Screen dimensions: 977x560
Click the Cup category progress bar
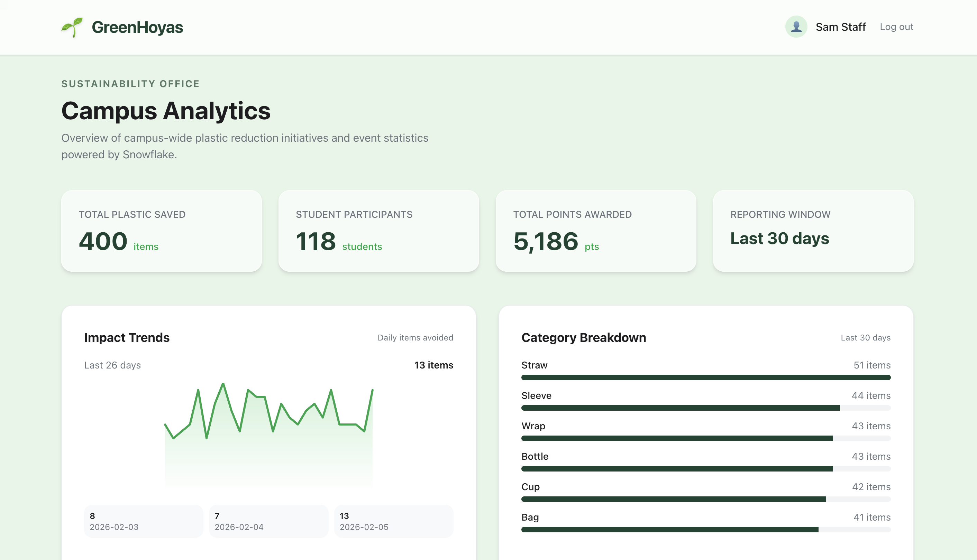point(706,499)
